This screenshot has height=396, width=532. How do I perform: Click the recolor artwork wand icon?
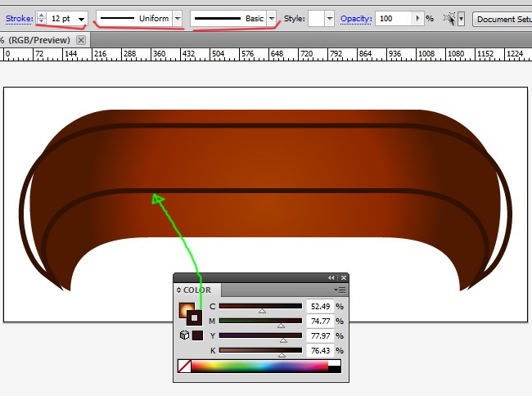[x=449, y=18]
